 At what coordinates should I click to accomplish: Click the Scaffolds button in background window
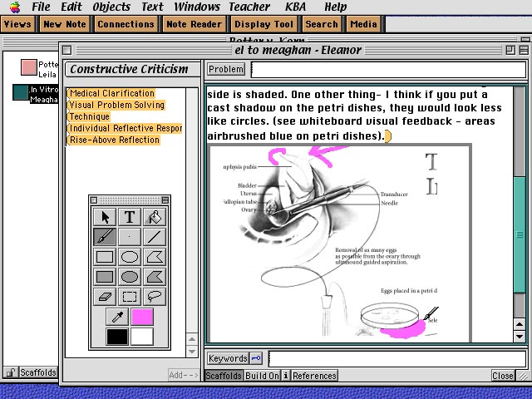pos(37,372)
